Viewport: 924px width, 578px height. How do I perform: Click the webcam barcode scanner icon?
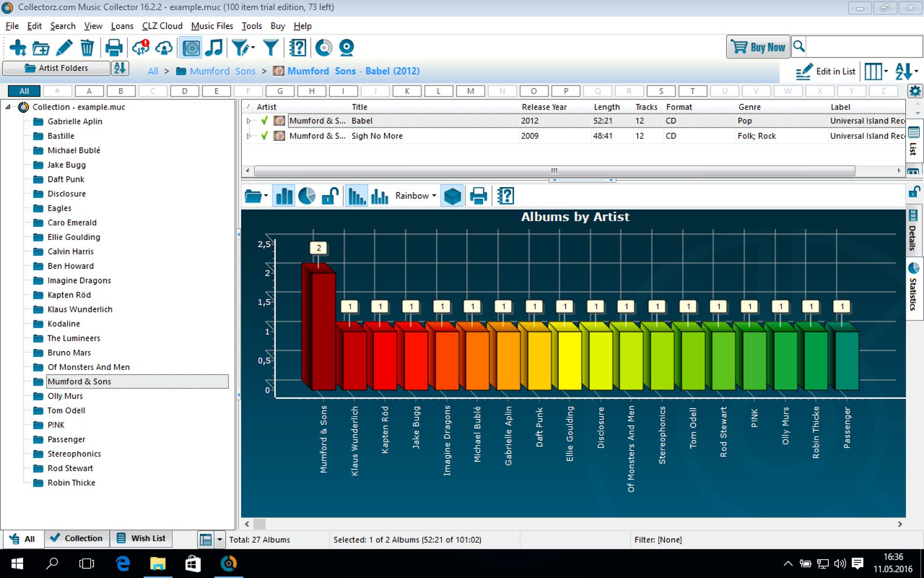coord(347,48)
